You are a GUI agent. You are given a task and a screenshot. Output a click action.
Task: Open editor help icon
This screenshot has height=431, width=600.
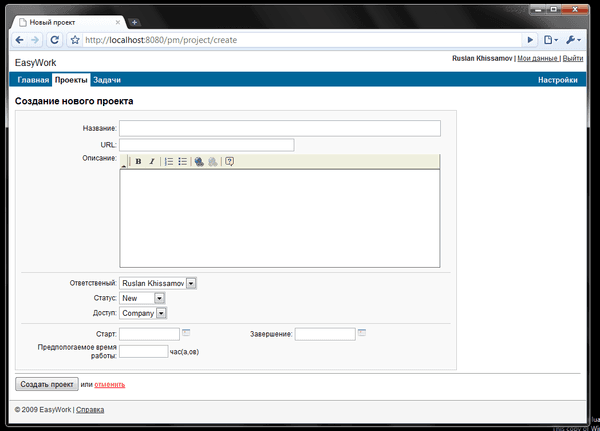(229, 162)
